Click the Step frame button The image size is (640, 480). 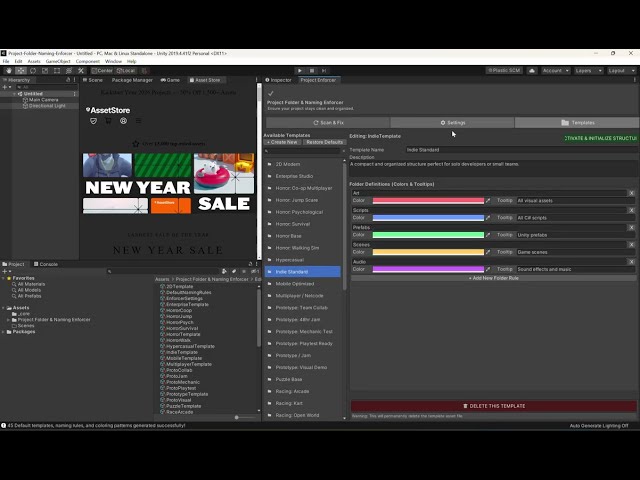coord(324,71)
